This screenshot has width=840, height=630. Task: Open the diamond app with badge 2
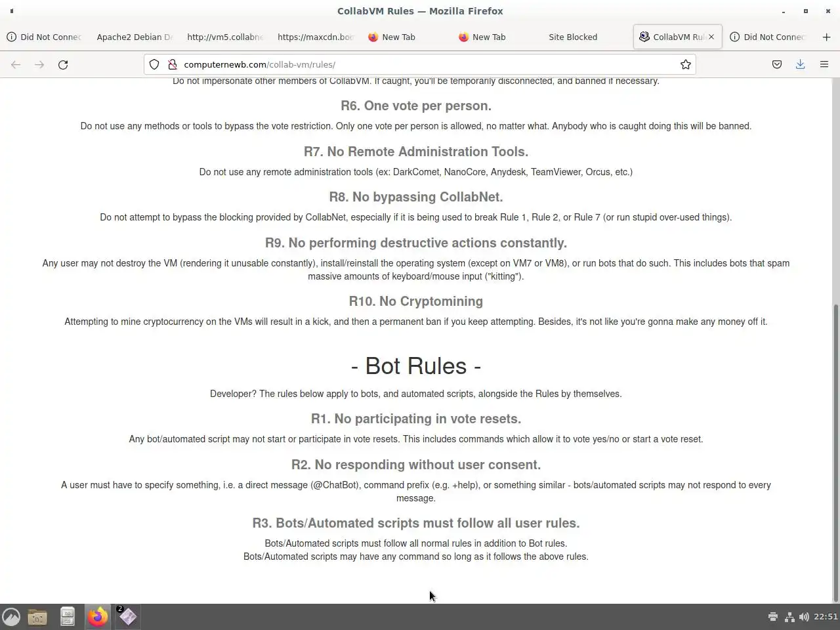pyautogui.click(x=127, y=617)
